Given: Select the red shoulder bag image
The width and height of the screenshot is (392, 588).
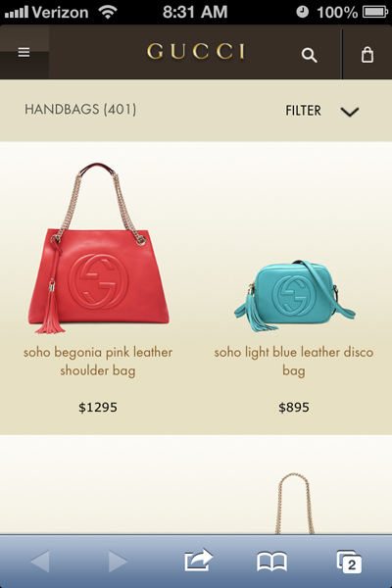Looking at the screenshot, I should 98,248.
